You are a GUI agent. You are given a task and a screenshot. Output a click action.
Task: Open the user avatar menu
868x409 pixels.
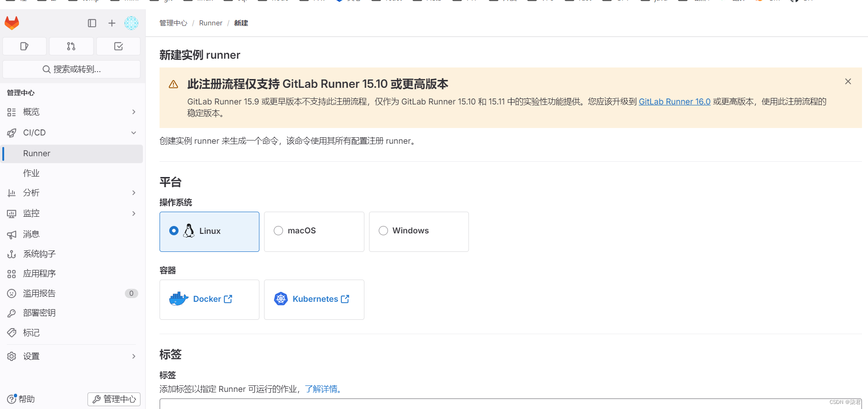tap(131, 23)
